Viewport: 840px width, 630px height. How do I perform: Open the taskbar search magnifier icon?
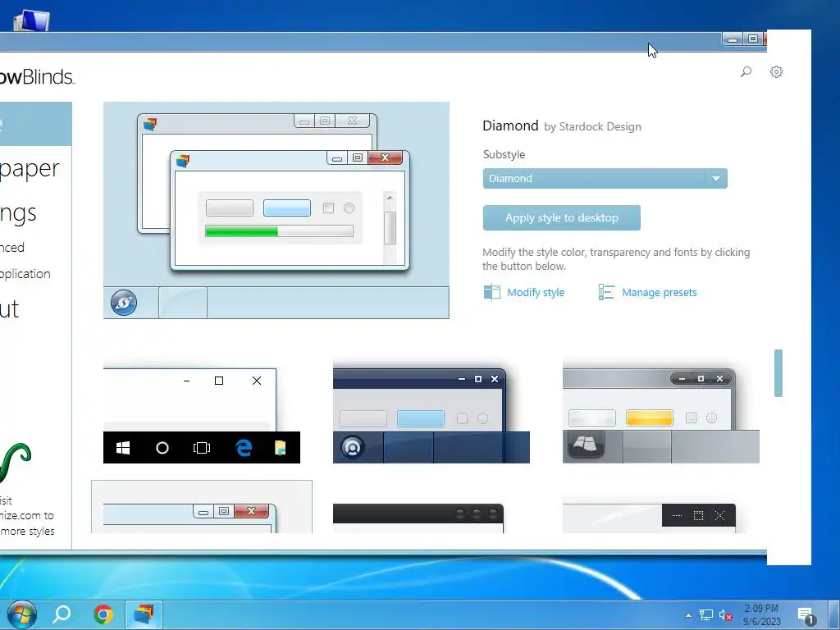[62, 614]
